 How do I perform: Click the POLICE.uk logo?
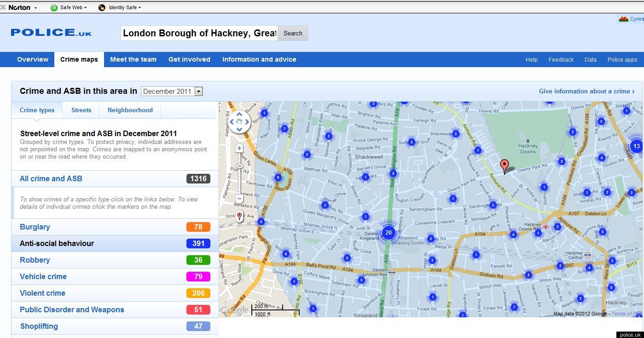tap(51, 33)
